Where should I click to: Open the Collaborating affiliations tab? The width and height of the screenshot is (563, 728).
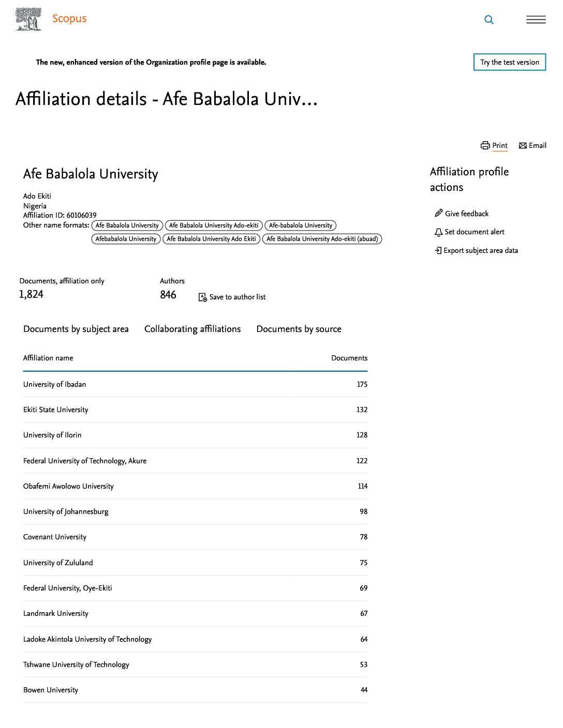[x=192, y=329]
